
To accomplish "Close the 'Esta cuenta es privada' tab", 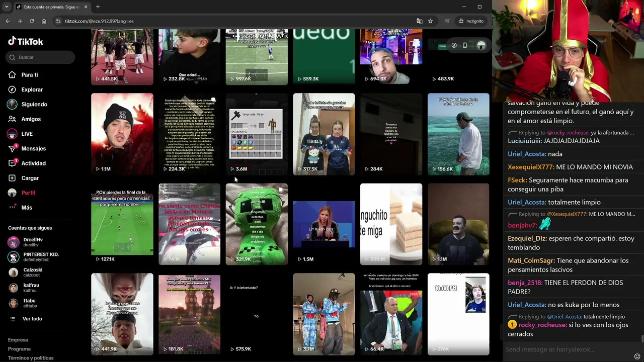I will [86, 7].
